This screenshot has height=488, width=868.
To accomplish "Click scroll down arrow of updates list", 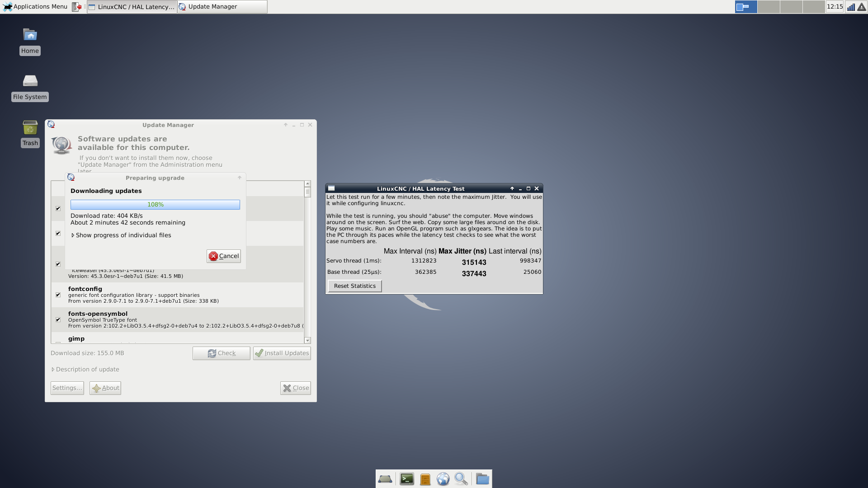I will [x=307, y=341].
